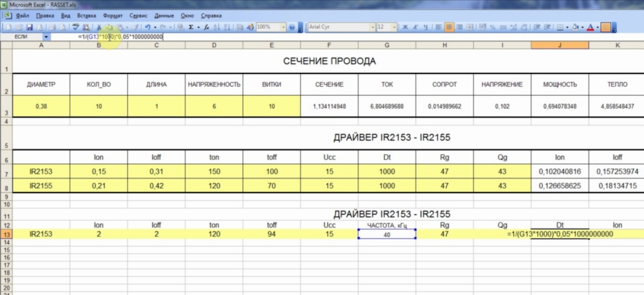Click the orange swatch button after Font Color
The image size is (644, 295).
[x=606, y=27]
